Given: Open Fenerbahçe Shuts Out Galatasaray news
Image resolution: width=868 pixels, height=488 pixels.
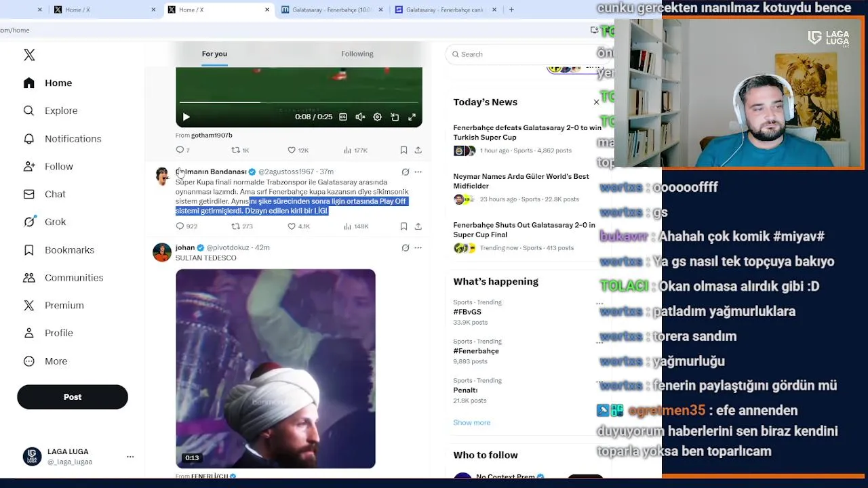Looking at the screenshot, I should pyautogui.click(x=528, y=237).
